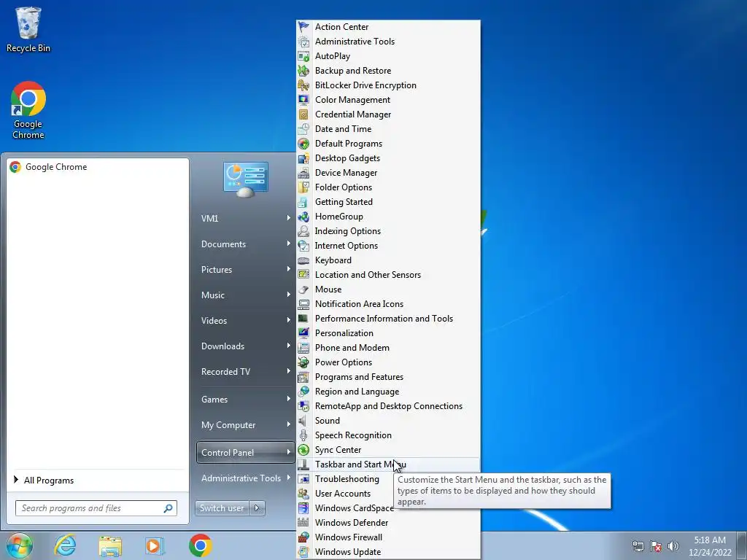The width and height of the screenshot is (747, 560).
Task: Click the Windows Firewall brick wall icon
Action: [303, 537]
